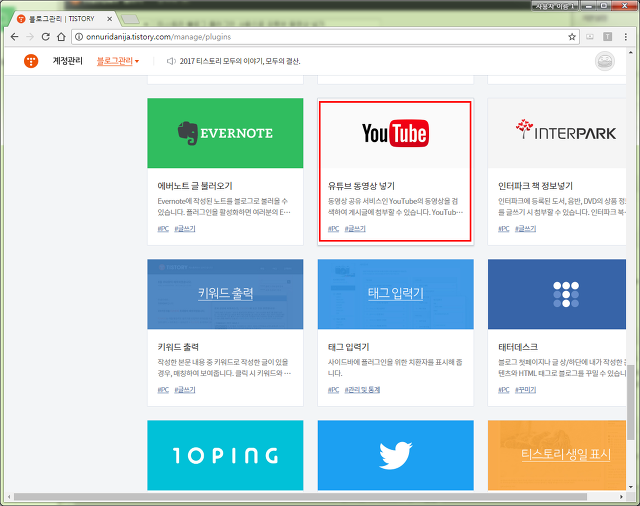Click the 유튜브 동영상 넣기 title
The height and width of the screenshot is (506, 640).
tap(361, 186)
